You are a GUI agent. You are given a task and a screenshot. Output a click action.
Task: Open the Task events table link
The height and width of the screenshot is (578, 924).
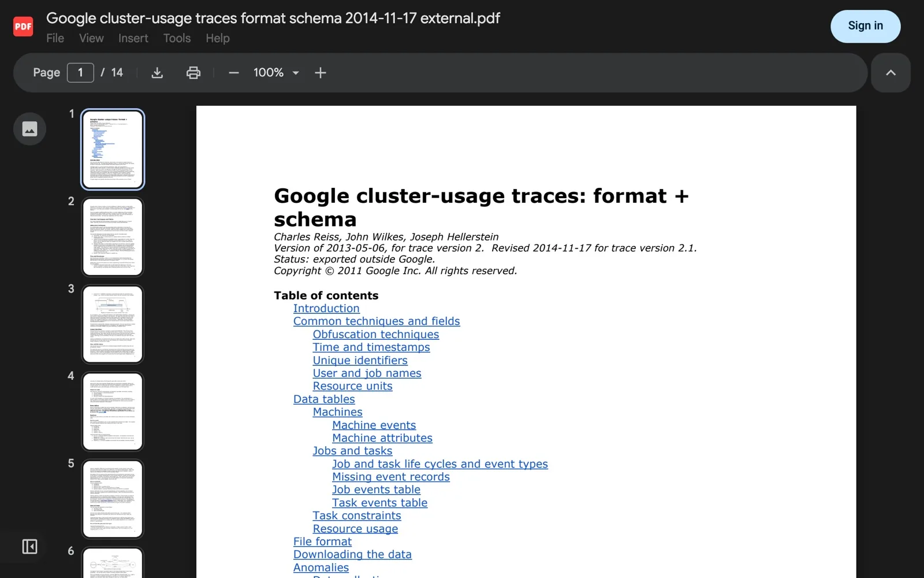click(x=380, y=503)
